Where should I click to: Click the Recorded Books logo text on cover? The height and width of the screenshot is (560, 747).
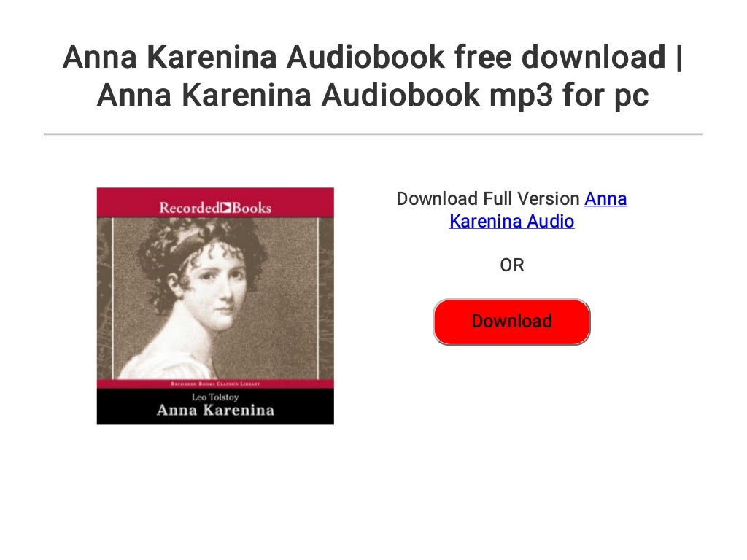pyautogui.click(x=215, y=208)
